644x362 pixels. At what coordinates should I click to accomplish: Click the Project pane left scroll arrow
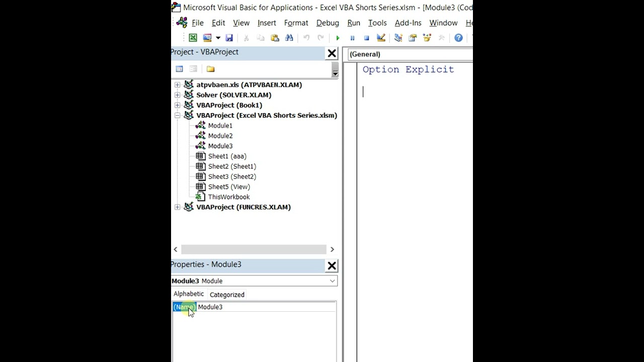(176, 249)
